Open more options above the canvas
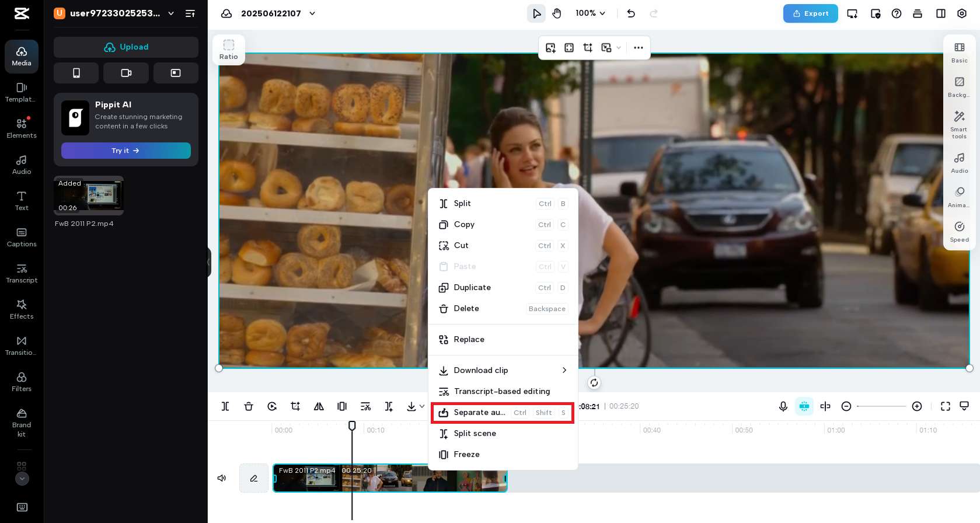Screen dimensions: 980x523 tap(639, 48)
